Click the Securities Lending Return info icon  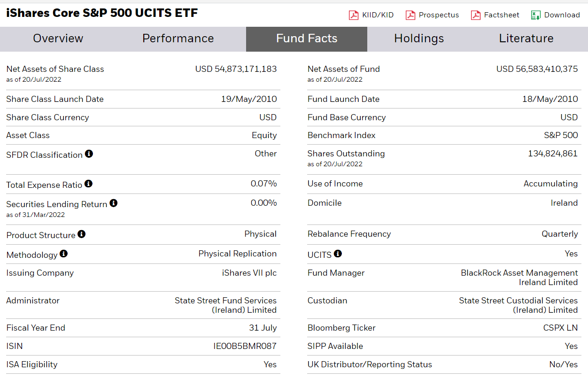[113, 203]
